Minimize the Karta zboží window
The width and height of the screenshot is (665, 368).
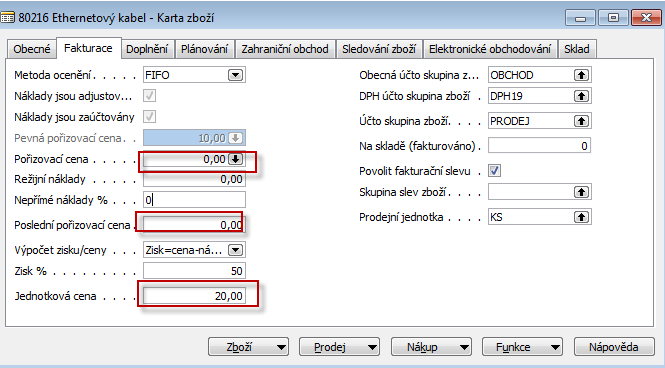point(581,18)
